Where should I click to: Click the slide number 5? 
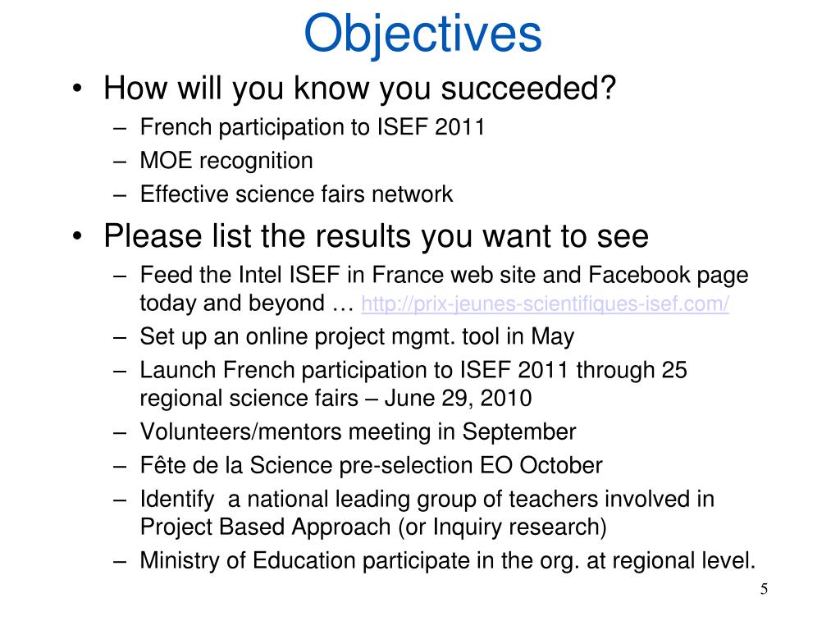(764, 590)
